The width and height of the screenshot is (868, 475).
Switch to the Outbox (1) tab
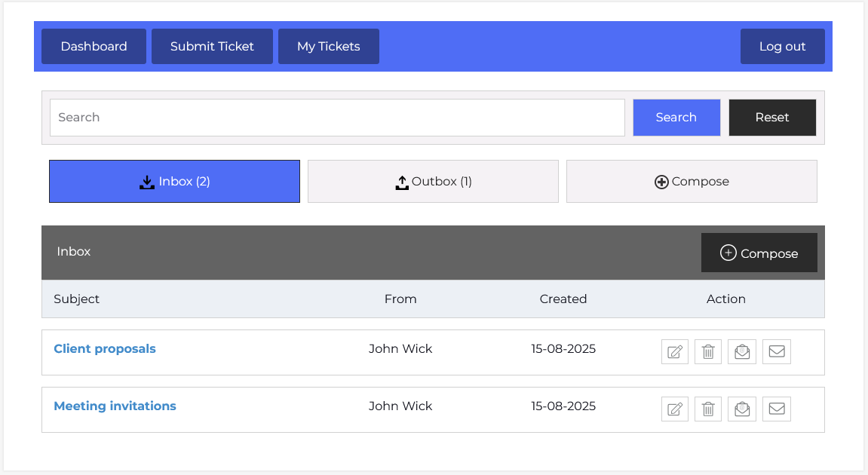coord(433,182)
